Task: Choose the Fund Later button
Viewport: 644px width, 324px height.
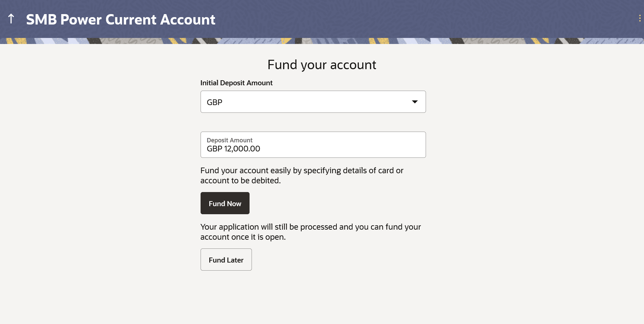Action: coord(226,260)
